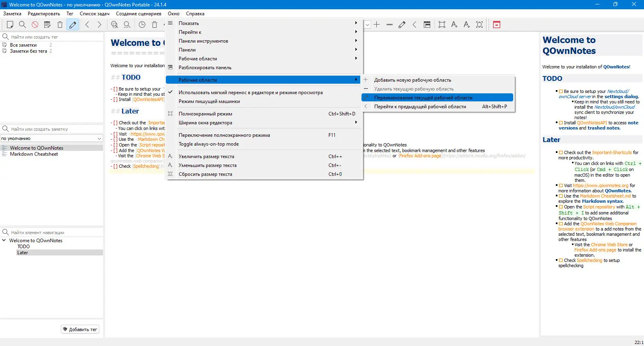
Task: Click the red prohibited-circle toolbar icon
Action: click(35, 25)
